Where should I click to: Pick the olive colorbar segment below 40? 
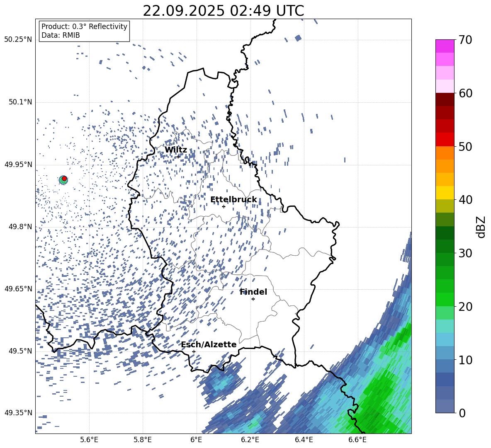point(445,206)
